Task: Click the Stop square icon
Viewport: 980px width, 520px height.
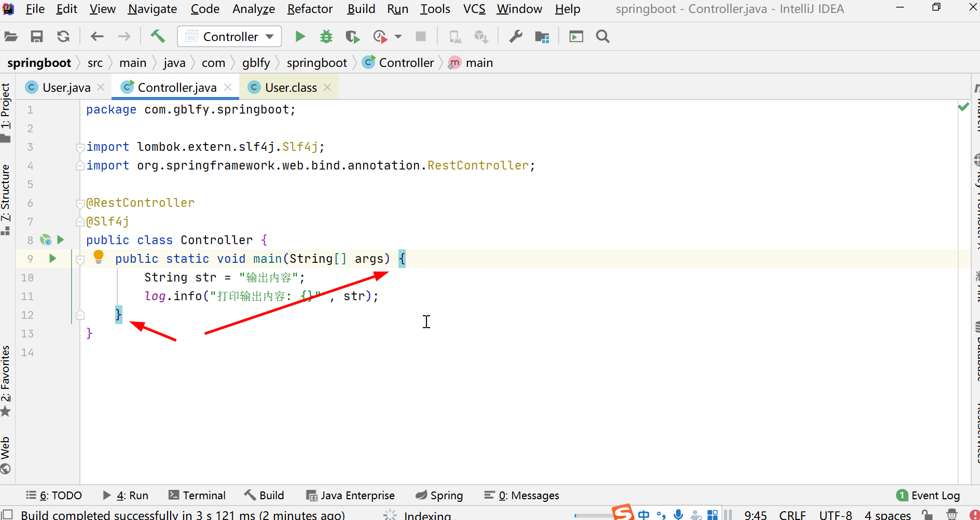Action: point(421,36)
